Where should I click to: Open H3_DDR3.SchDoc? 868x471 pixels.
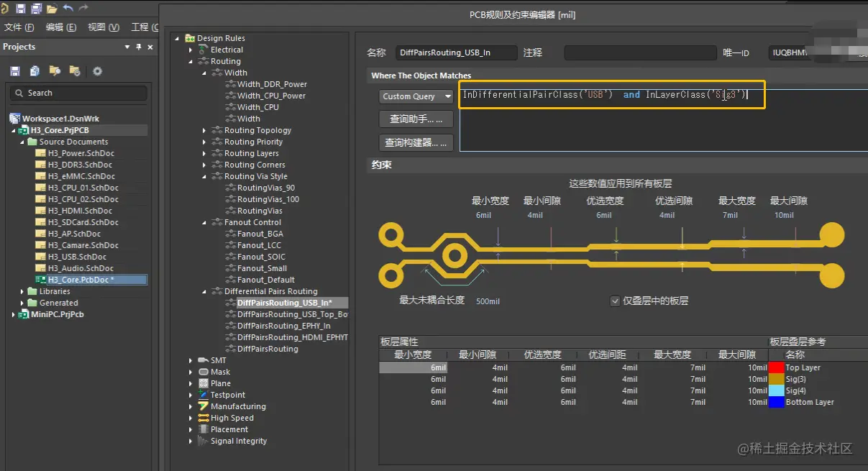[x=81, y=165]
